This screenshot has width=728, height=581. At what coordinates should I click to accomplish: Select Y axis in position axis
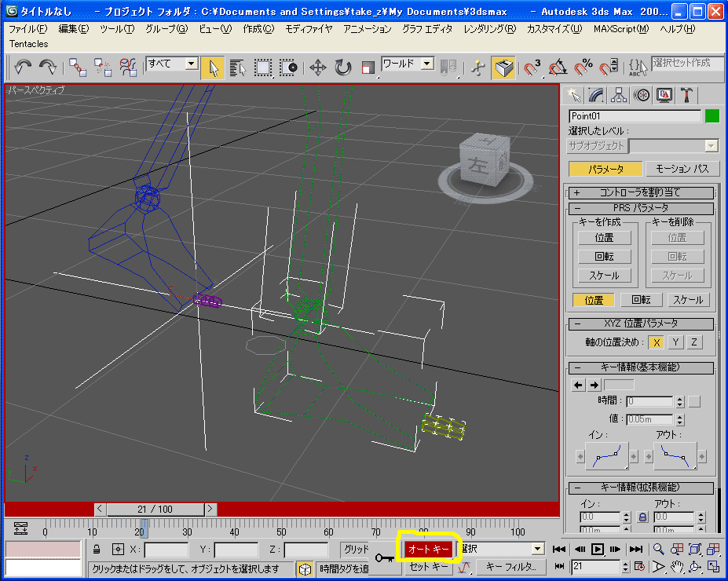[x=675, y=342]
